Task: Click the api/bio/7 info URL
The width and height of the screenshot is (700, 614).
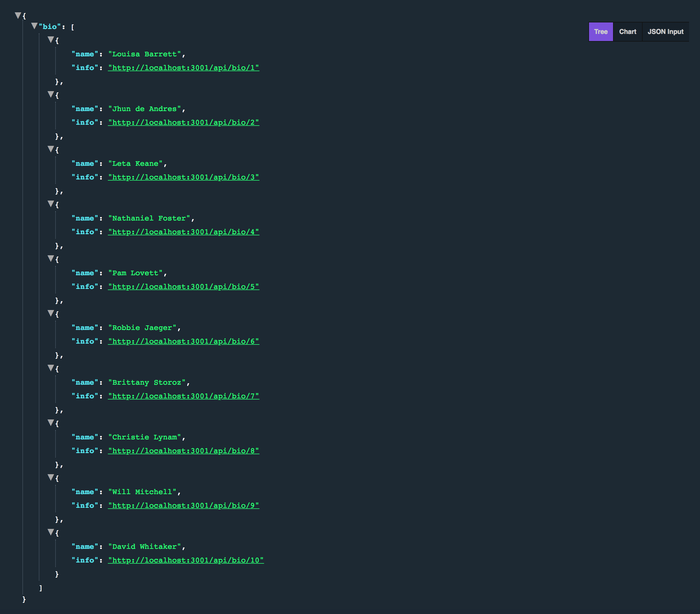Action: pos(183,396)
